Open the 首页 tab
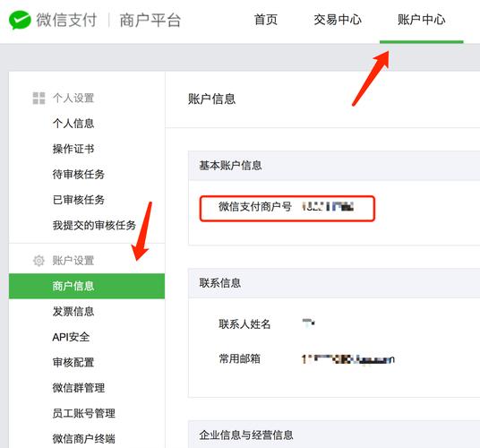Screen dimensions: 480x448 pos(266,20)
